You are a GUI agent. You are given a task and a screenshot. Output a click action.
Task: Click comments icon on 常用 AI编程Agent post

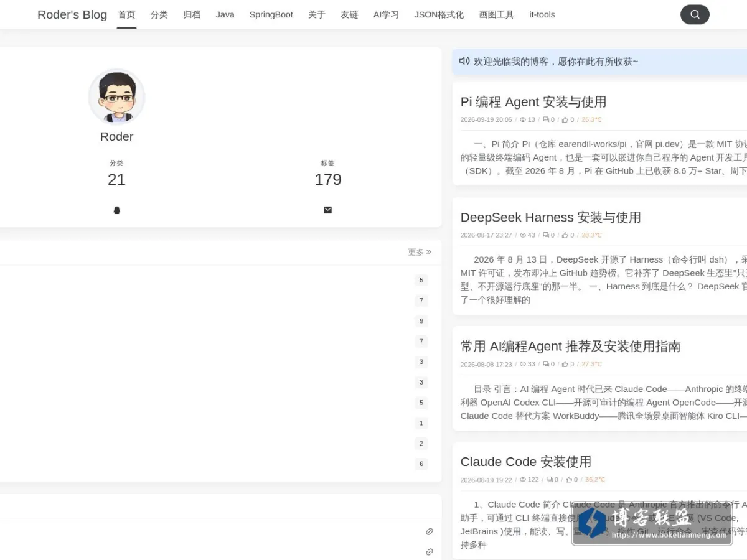click(x=546, y=364)
